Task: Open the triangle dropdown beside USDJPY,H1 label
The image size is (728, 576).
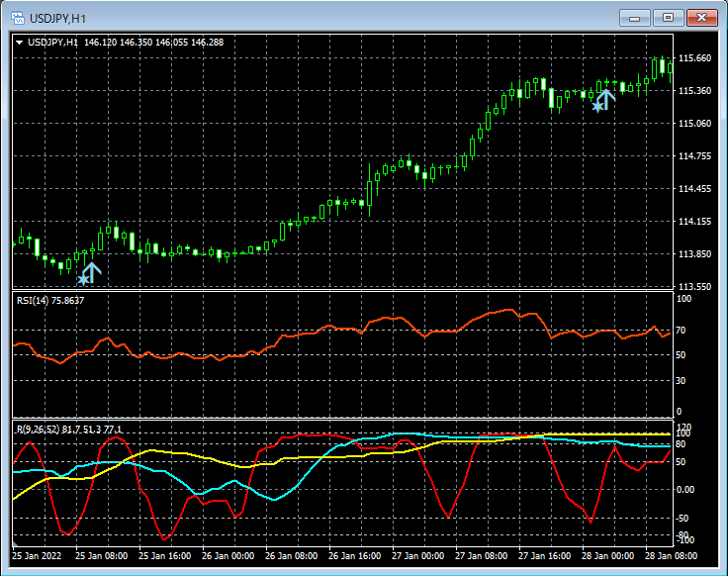Action: [x=20, y=43]
